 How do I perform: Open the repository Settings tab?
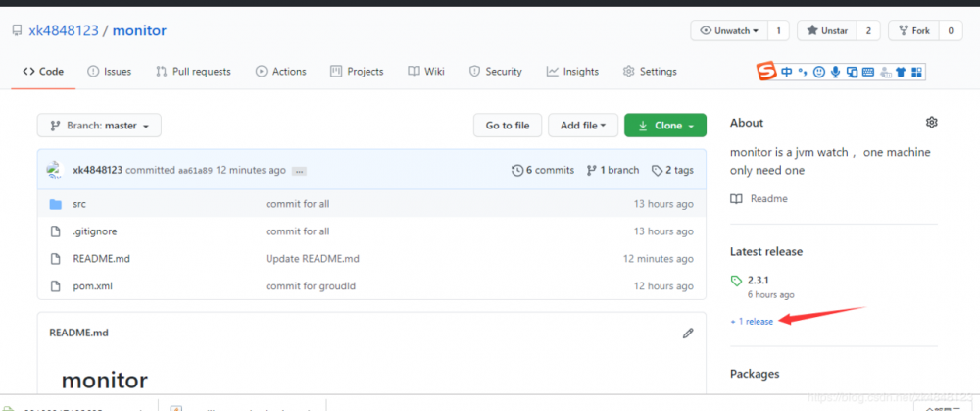tap(650, 72)
